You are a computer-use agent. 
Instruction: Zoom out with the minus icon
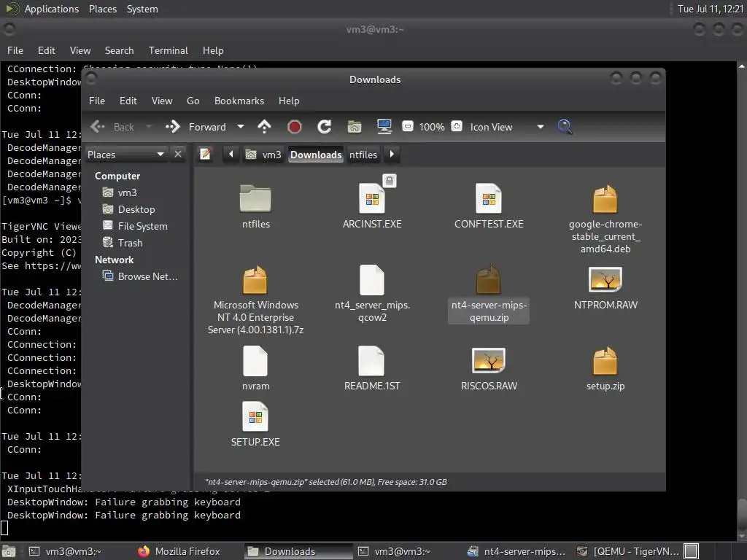[407, 127]
